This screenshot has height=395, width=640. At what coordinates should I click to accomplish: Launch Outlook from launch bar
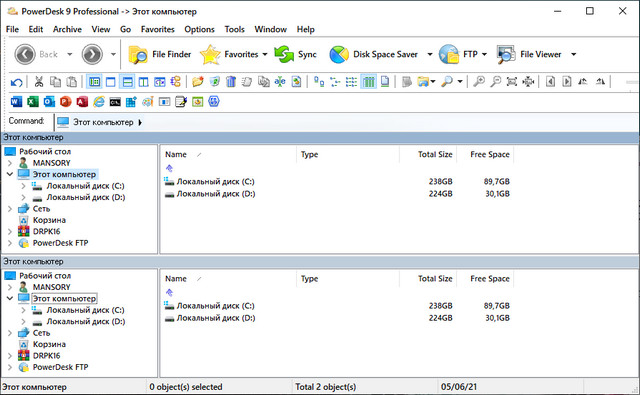tap(49, 102)
